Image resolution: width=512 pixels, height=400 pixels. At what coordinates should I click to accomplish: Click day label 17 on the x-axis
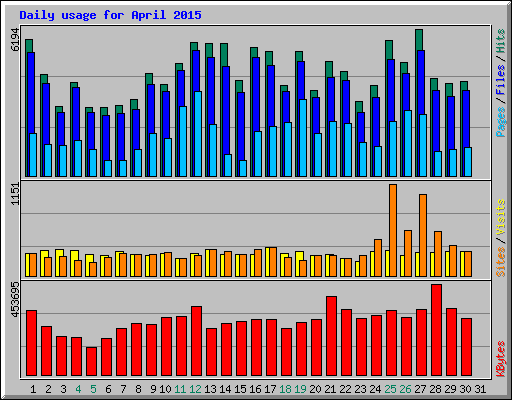pos(270,389)
